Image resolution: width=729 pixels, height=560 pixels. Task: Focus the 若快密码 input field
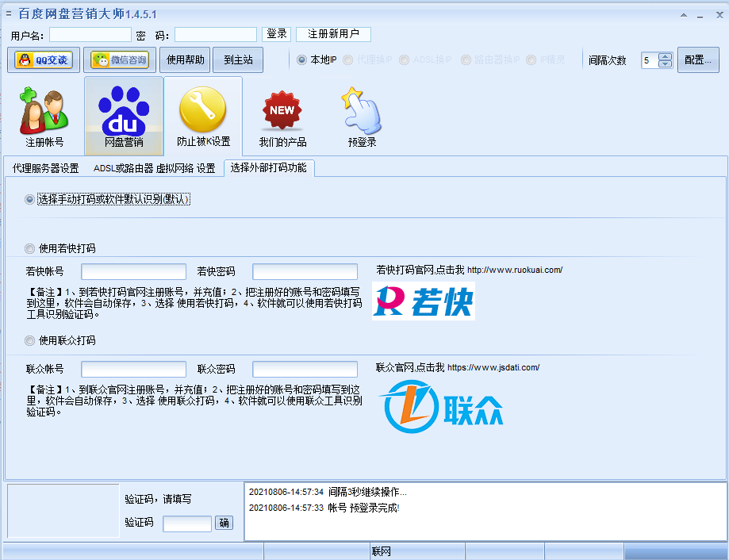[x=305, y=271]
